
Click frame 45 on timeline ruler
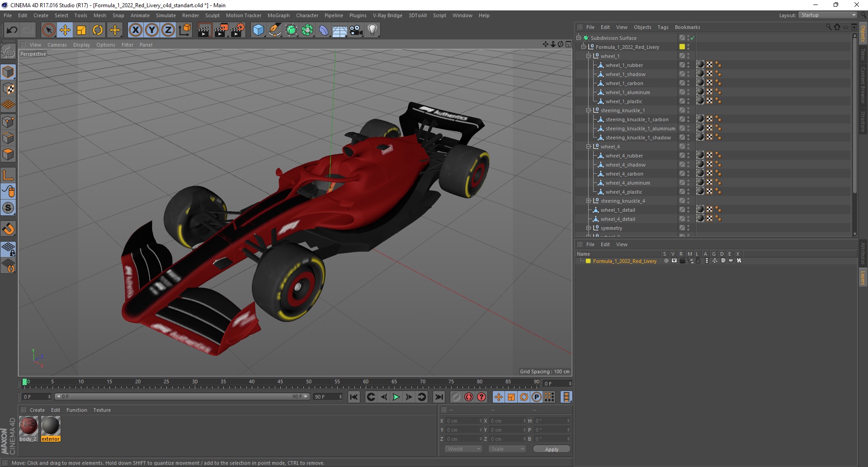pos(280,382)
